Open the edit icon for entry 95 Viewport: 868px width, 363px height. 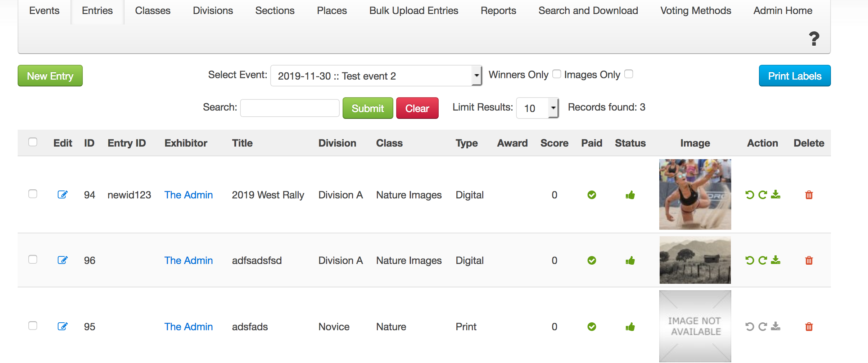click(x=63, y=327)
